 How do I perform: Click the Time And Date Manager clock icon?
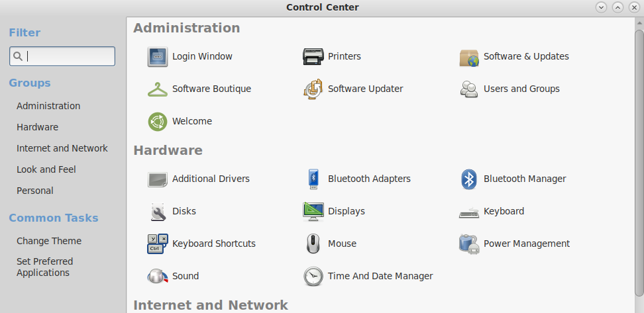[x=313, y=276]
